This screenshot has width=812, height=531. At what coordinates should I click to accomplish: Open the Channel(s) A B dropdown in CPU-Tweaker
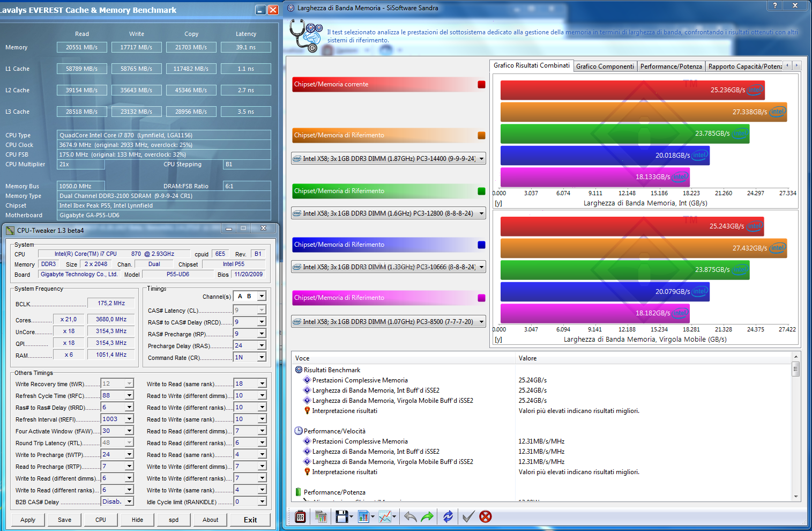click(x=262, y=296)
